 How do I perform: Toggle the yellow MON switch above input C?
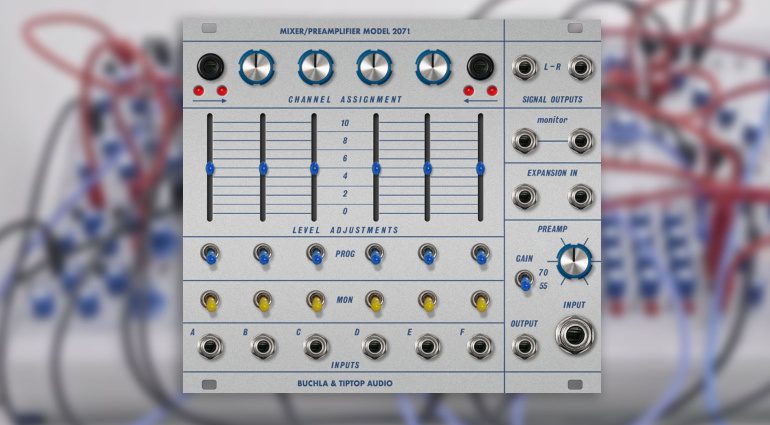coord(316,301)
